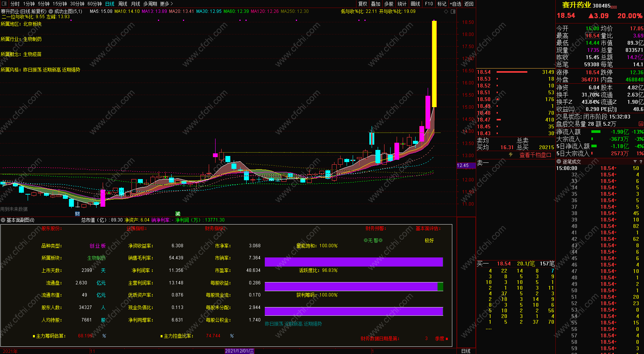
Task: Click the filter icon in 逐笔成交 header
Action: (x=635, y=162)
